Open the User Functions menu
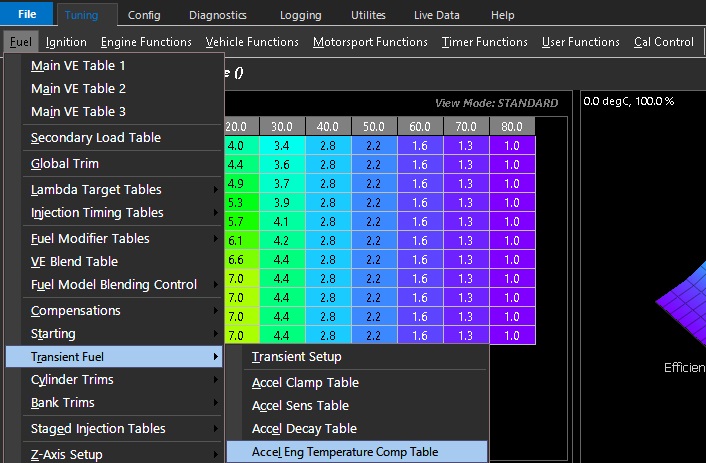Image resolution: width=706 pixels, height=463 pixels. pyautogui.click(x=581, y=42)
